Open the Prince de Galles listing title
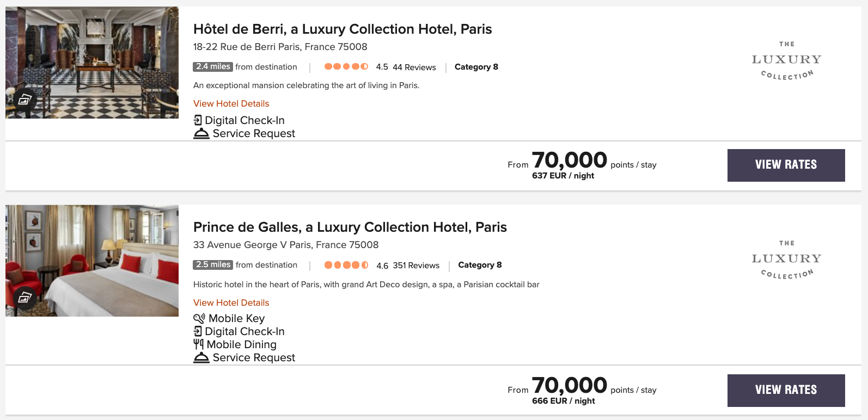 click(x=350, y=227)
